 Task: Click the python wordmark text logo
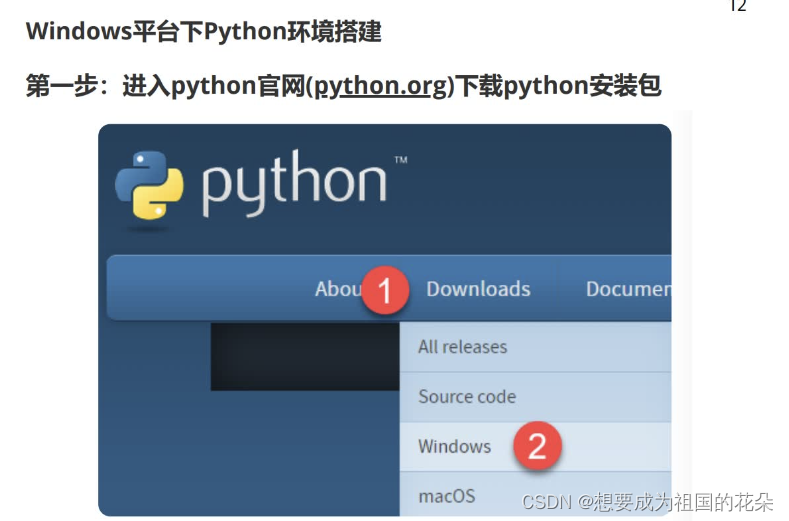pos(294,183)
